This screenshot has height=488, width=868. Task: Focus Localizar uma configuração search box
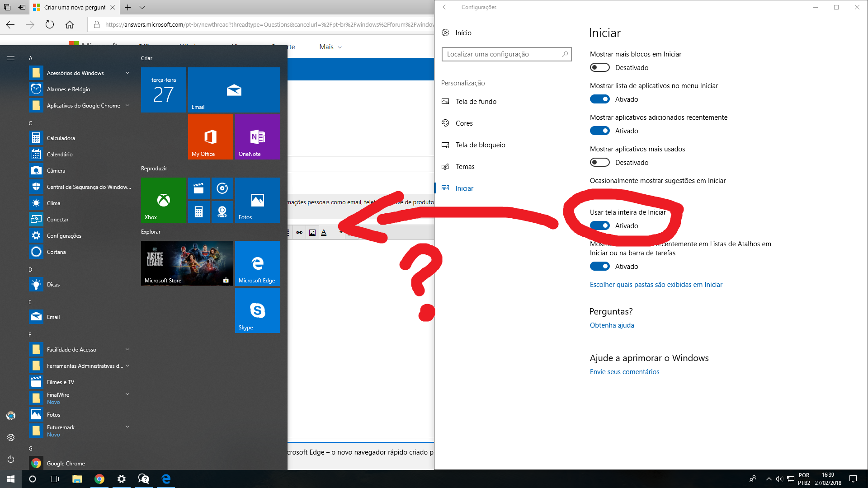tap(506, 54)
